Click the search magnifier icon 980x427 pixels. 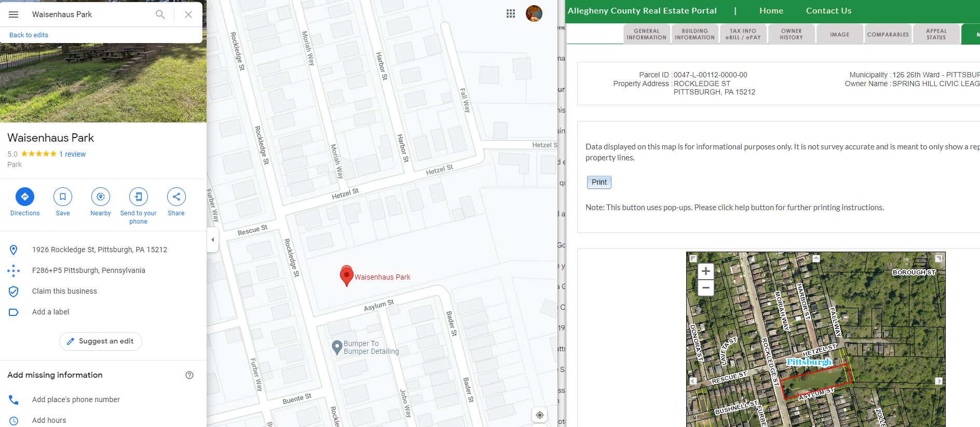click(160, 15)
